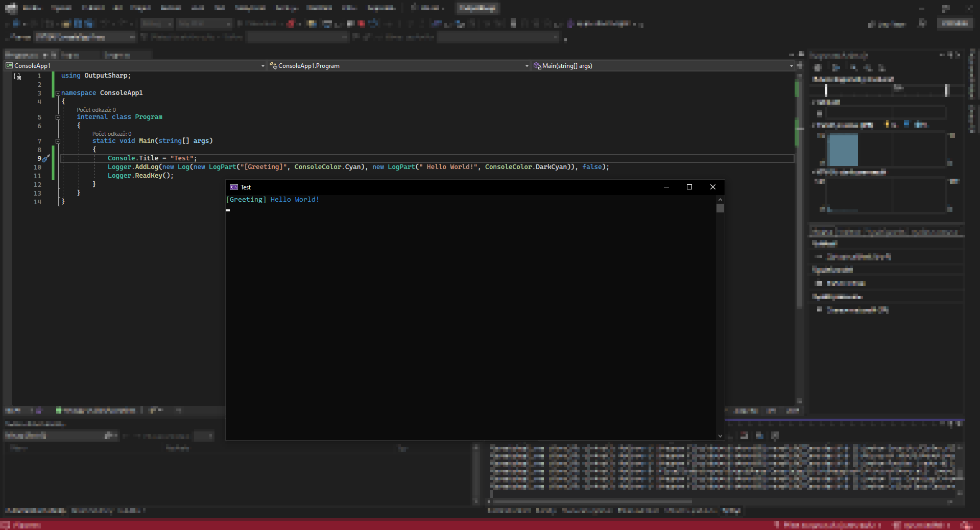Click line number 10 in the margin
The height and width of the screenshot is (530, 980).
tap(37, 167)
